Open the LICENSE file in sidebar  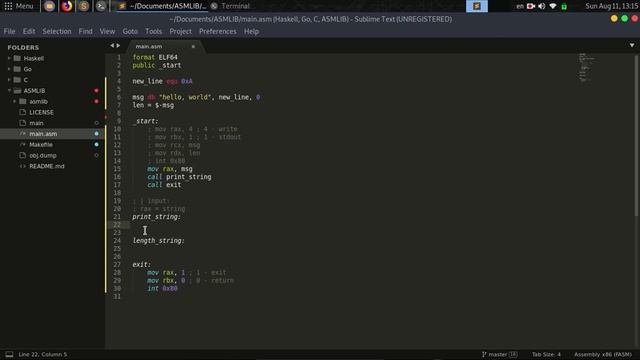pos(41,112)
